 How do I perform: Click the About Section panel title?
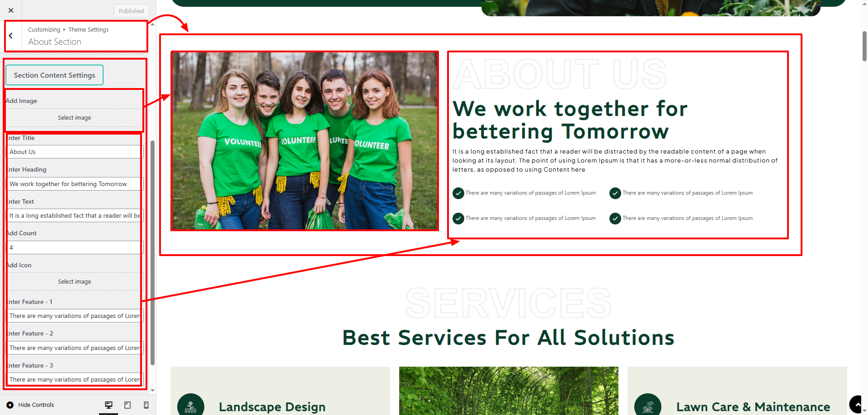[x=55, y=42]
